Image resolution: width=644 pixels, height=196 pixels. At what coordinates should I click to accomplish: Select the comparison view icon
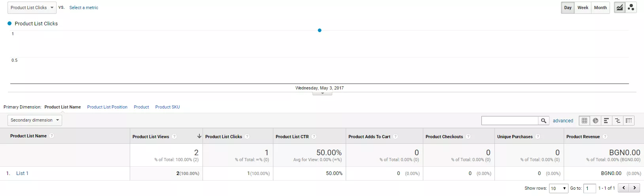pos(617,121)
